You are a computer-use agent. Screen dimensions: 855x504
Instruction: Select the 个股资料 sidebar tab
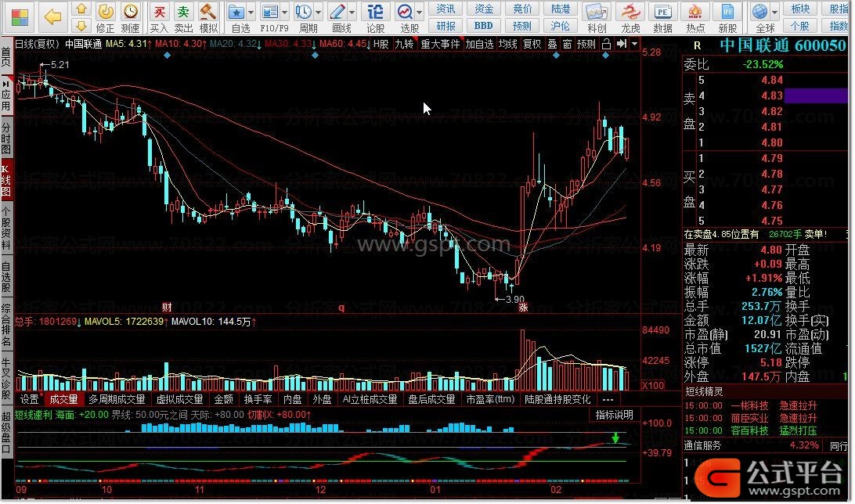(6, 228)
